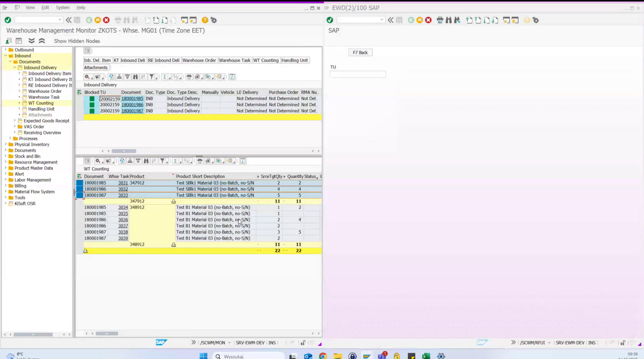This screenshot has height=359, width=644.
Task: Calculate a total using the sum icon
Action: coord(164,77)
